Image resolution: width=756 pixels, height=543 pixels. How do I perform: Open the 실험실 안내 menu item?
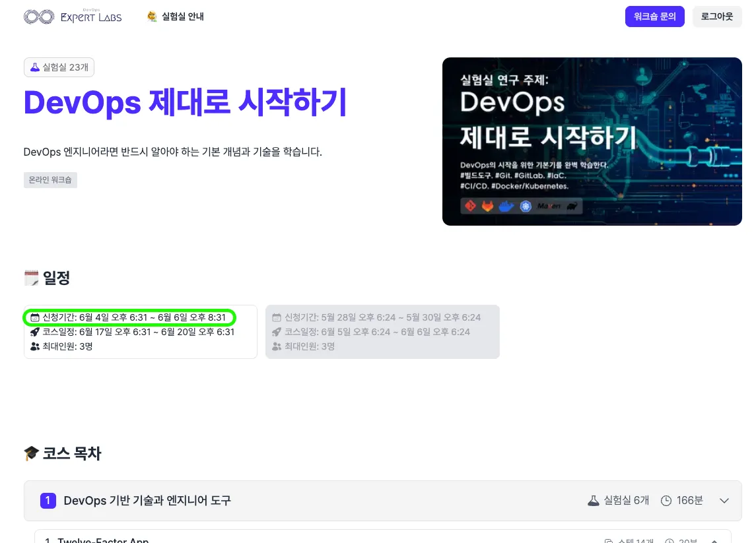click(x=176, y=17)
